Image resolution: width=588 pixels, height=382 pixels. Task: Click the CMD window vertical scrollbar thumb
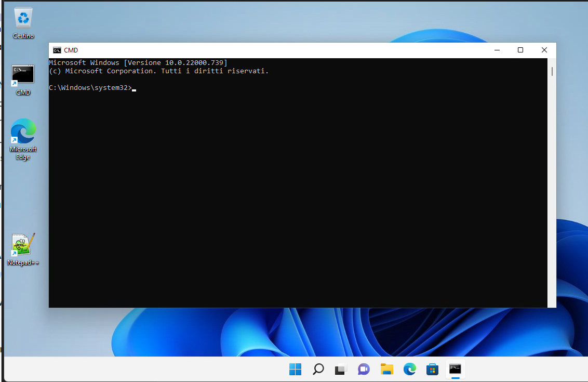[x=552, y=71]
